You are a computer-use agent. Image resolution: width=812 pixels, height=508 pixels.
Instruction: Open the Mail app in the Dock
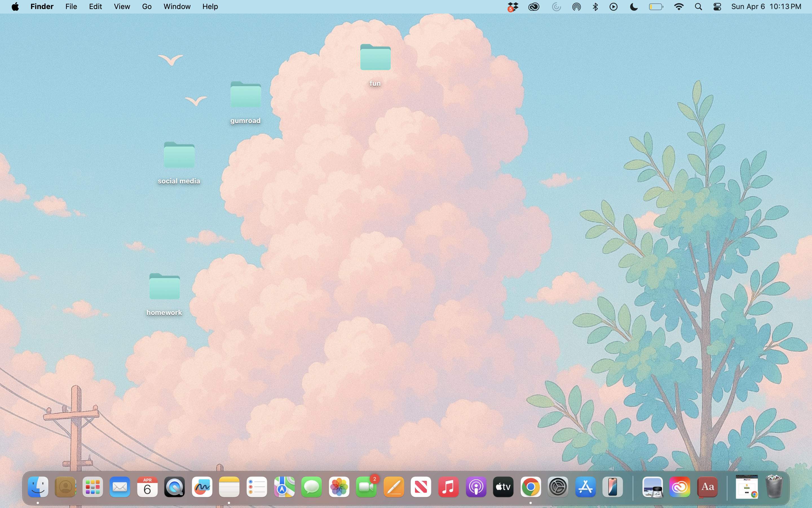(x=120, y=487)
